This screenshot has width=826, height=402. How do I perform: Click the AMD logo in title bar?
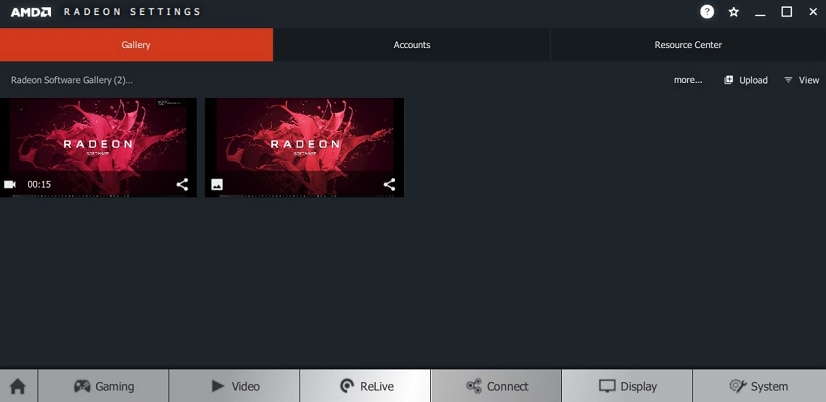pos(31,12)
